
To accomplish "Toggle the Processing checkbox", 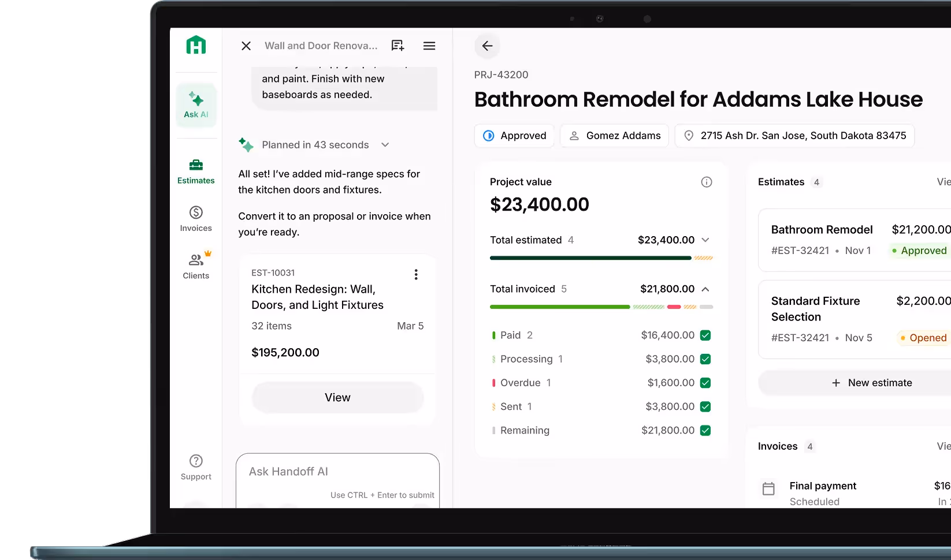I will [705, 359].
